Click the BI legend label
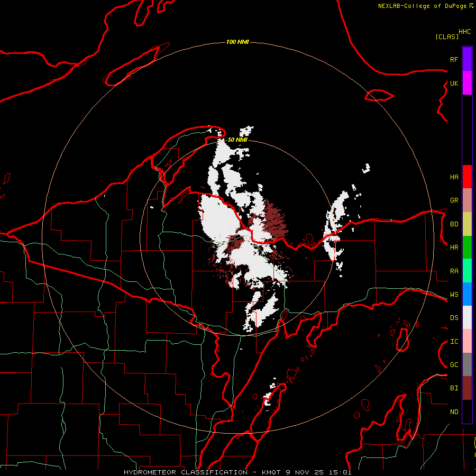 [454, 388]
